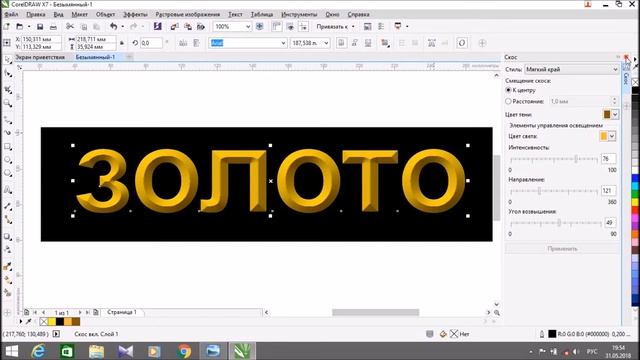Screen dimensions: 640x360
Task: Click the Full-screen preview icon
Action: pos(260,27)
